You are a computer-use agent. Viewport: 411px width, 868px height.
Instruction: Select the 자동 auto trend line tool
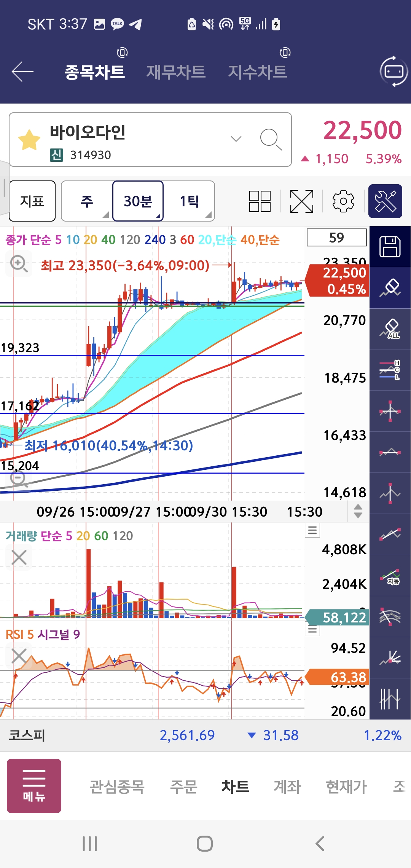point(390,576)
